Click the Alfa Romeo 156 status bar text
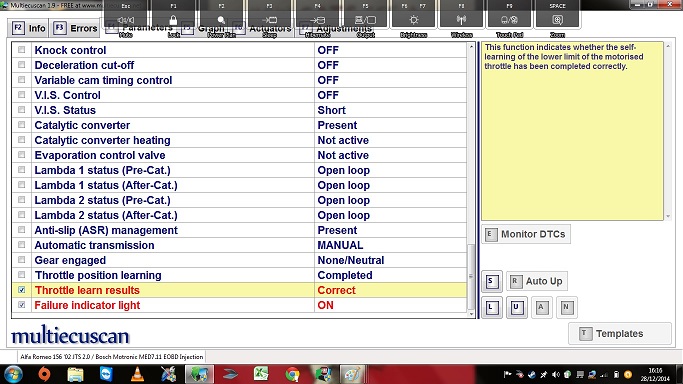This screenshot has width=683, height=384. pos(112,357)
